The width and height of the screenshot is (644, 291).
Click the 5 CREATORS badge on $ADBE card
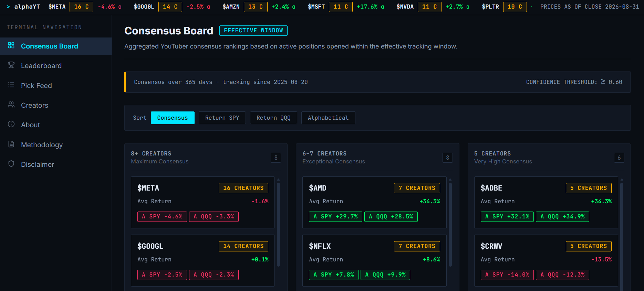pos(589,188)
